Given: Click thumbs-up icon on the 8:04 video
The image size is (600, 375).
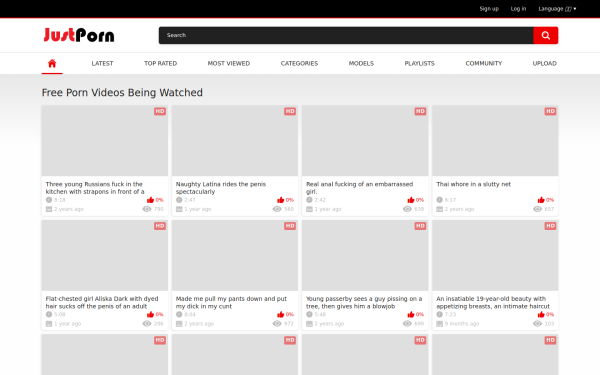Looking at the screenshot, I should 280,314.
